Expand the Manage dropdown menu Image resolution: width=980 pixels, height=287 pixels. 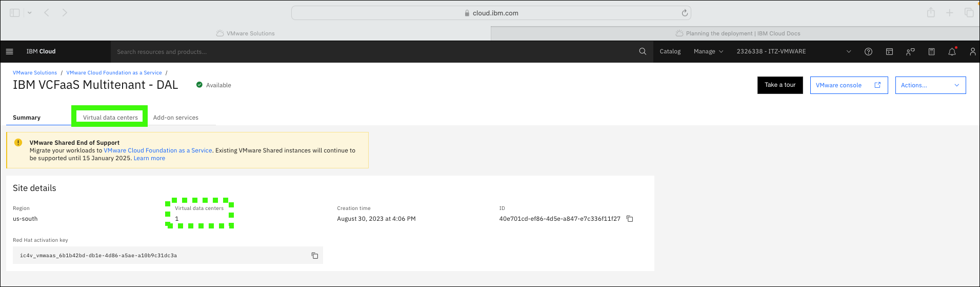pyautogui.click(x=708, y=51)
